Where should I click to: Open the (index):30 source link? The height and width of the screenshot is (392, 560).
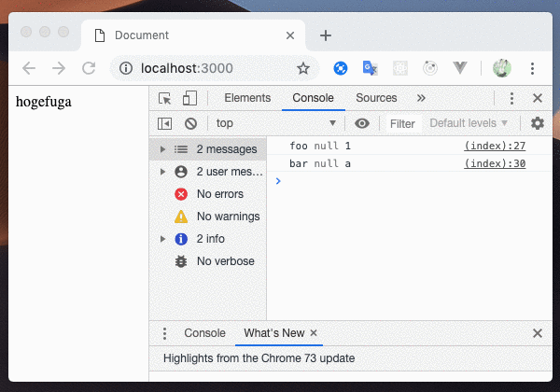(495, 163)
